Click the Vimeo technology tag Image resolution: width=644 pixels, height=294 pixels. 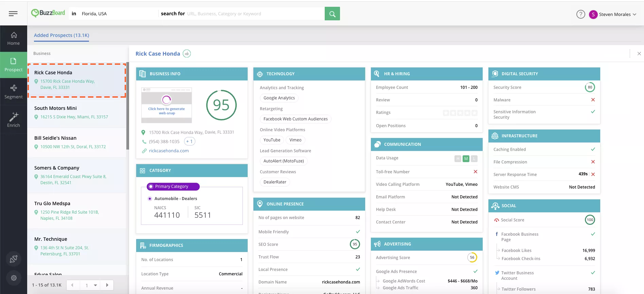[295, 140]
